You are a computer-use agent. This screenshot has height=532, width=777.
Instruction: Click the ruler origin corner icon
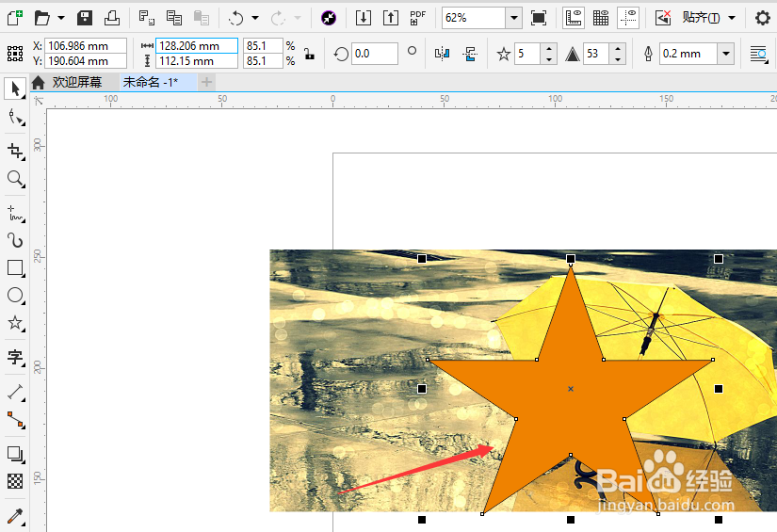39,101
